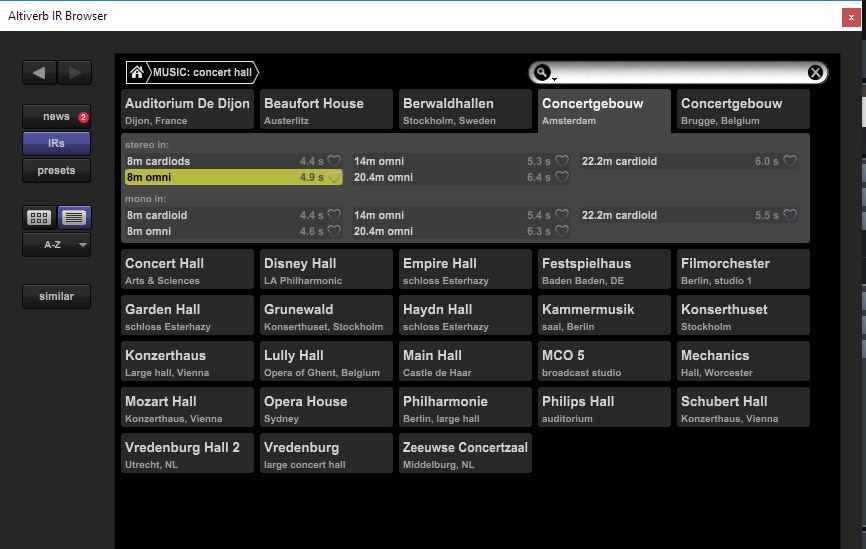
Task: Open Mechanics Hall Worcester
Action: click(x=743, y=361)
